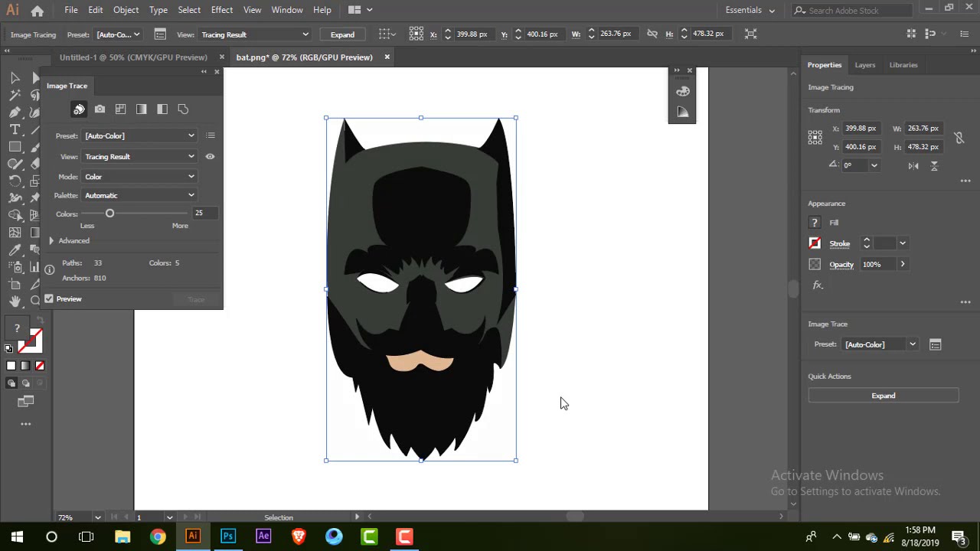Image resolution: width=980 pixels, height=551 pixels.
Task: Open the Effect menu
Action: [x=222, y=10]
